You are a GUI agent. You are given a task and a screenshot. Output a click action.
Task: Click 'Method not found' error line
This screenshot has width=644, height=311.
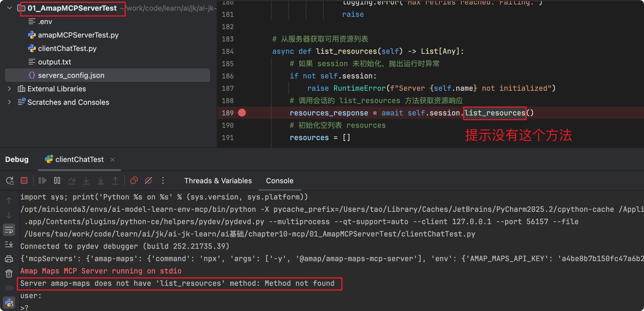point(177,283)
